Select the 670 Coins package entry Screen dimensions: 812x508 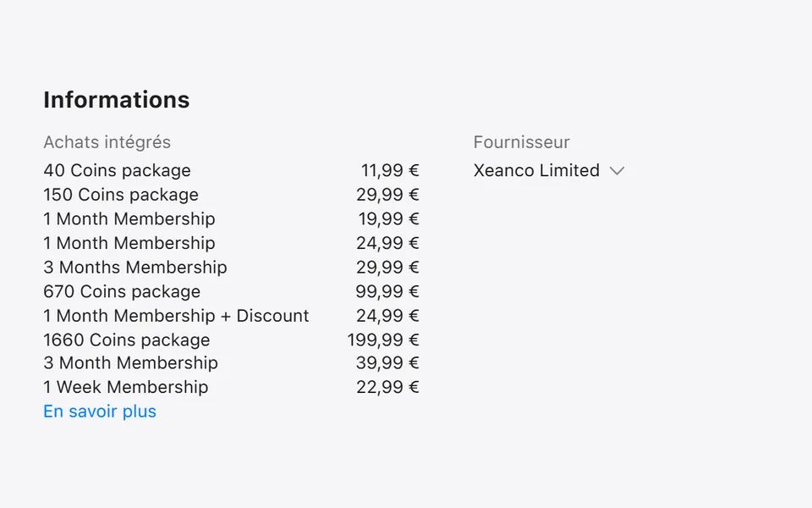231,291
